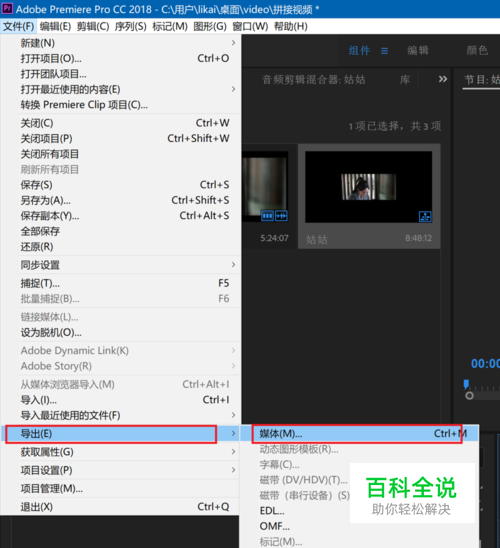Image resolution: width=500 pixels, height=548 pixels.
Task: Choose 关闭项目(P) entry
Action: [x=121, y=138]
